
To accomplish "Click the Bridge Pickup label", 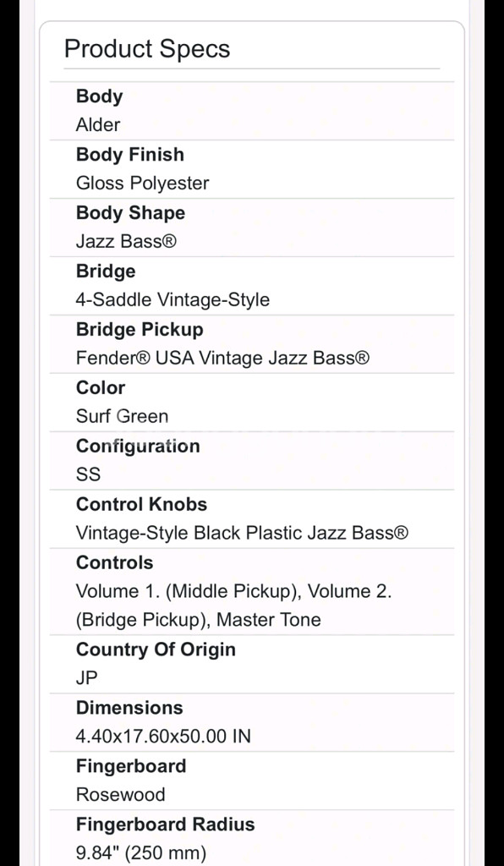I will click(x=140, y=329).
